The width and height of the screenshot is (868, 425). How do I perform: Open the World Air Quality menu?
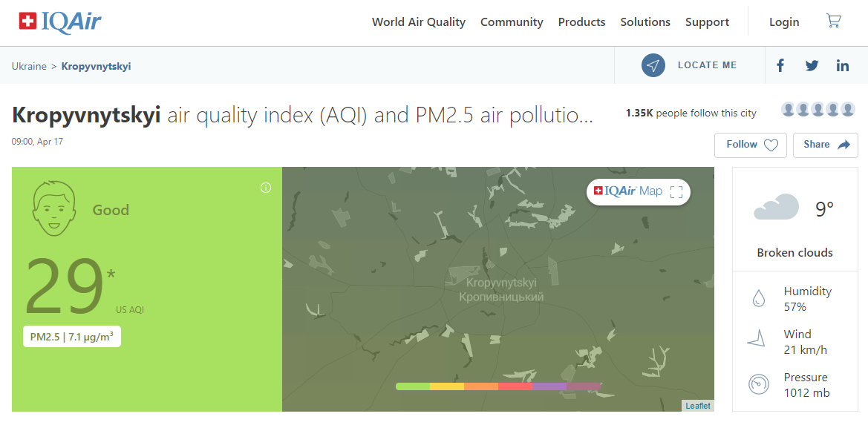pyautogui.click(x=419, y=22)
